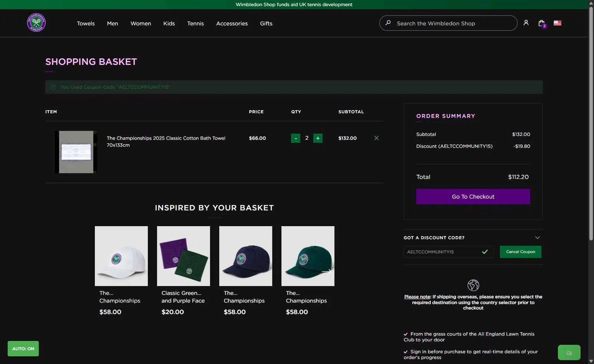
Task: Click Go To Checkout button
Action: coord(473,197)
